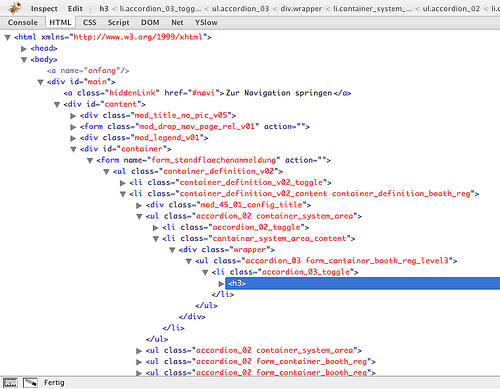Image resolution: width=500 pixels, height=389 pixels.
Task: Expand the head node
Action: coord(24,49)
